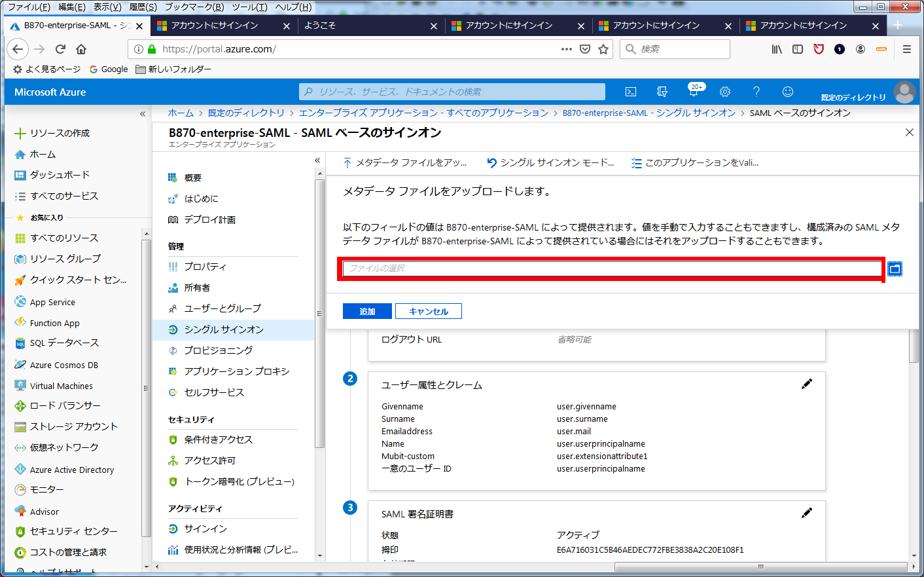This screenshot has height=577, width=924.
Task: Open 新しいフォルダー bookmark folder
Action: coord(173,69)
